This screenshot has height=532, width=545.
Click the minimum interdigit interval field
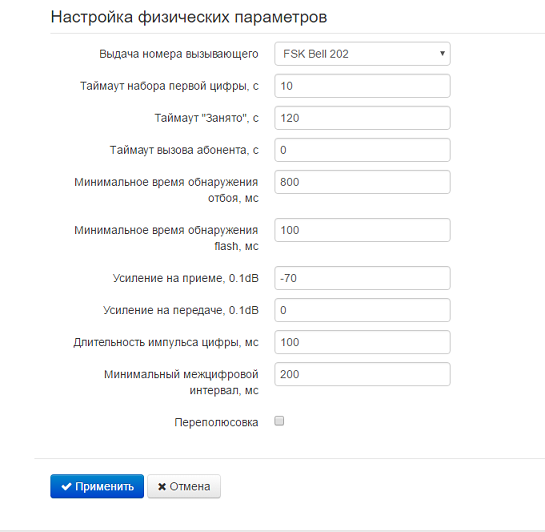[x=362, y=374]
